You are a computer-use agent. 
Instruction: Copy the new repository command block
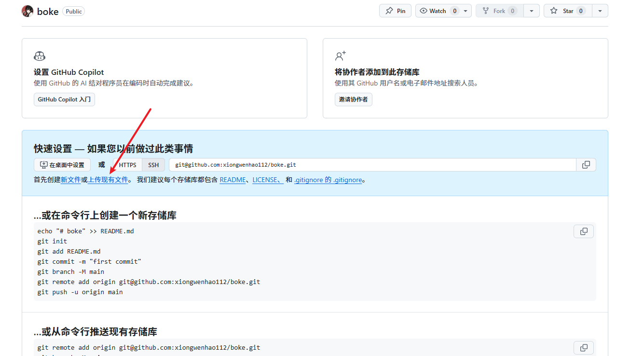(x=584, y=231)
